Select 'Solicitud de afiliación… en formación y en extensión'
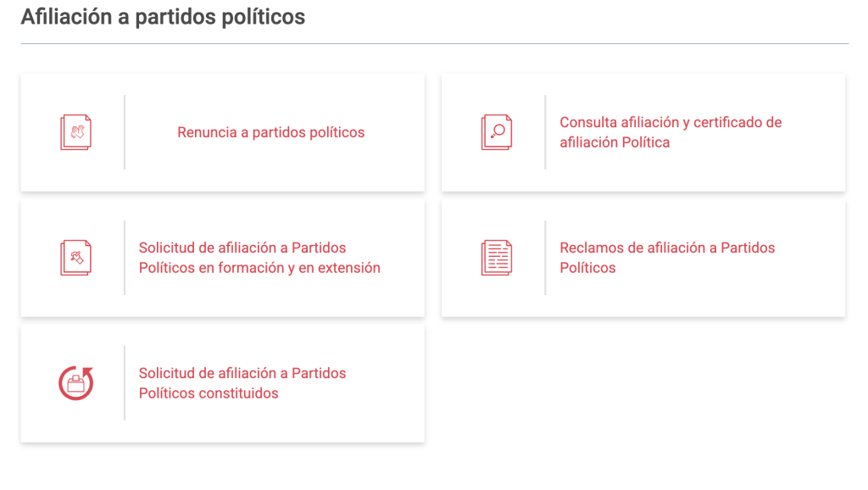This screenshot has height=490, width=868. coord(259,258)
